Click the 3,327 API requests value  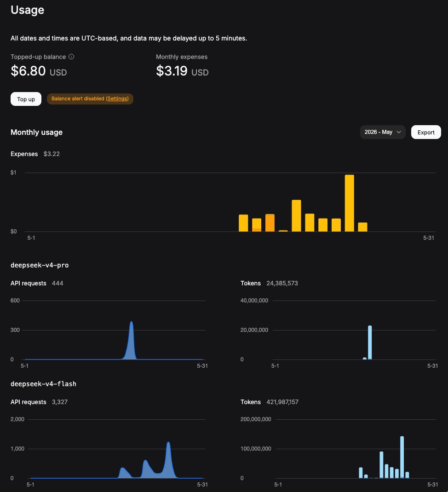(x=60, y=402)
